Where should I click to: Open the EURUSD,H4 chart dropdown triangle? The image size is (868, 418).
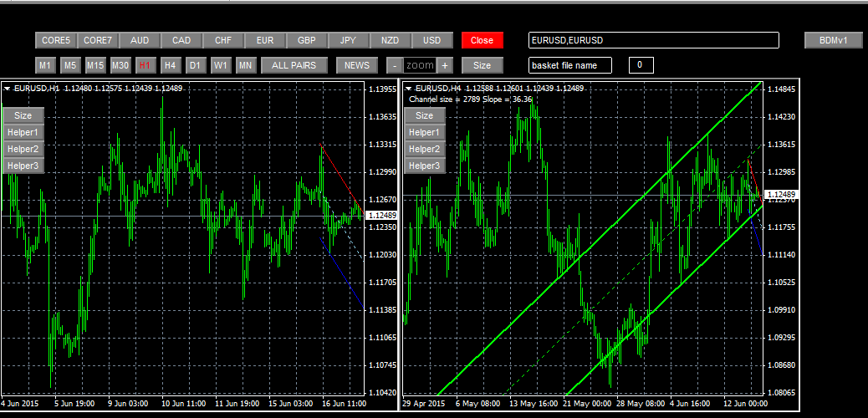pos(409,89)
